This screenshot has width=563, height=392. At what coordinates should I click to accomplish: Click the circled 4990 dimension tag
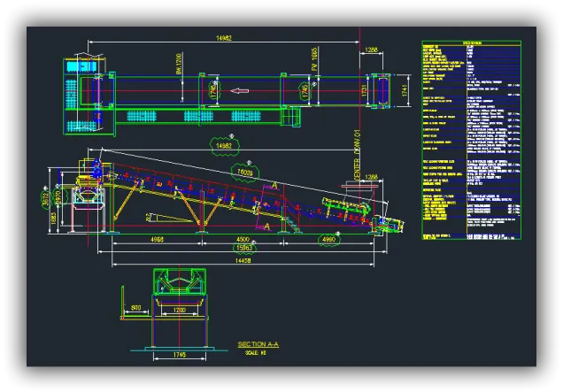coord(328,239)
